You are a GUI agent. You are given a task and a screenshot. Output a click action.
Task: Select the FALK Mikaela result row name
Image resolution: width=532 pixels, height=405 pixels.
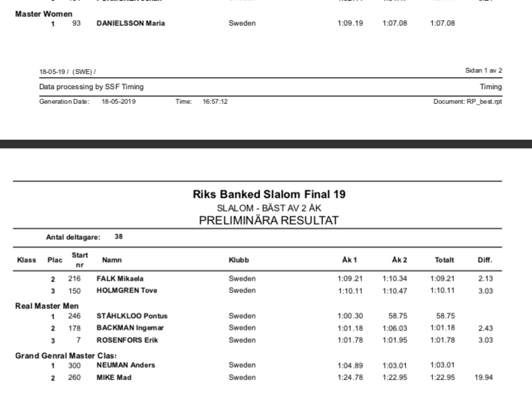(120, 279)
